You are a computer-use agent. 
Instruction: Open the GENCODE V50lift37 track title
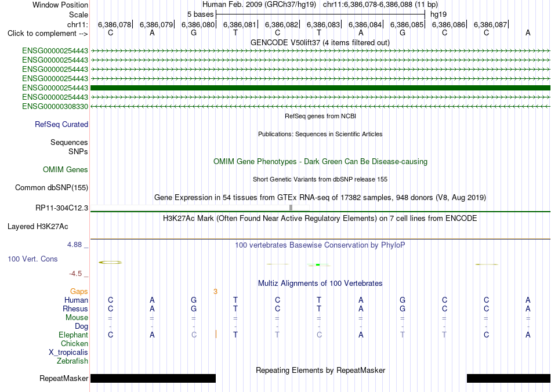pyautogui.click(x=320, y=42)
